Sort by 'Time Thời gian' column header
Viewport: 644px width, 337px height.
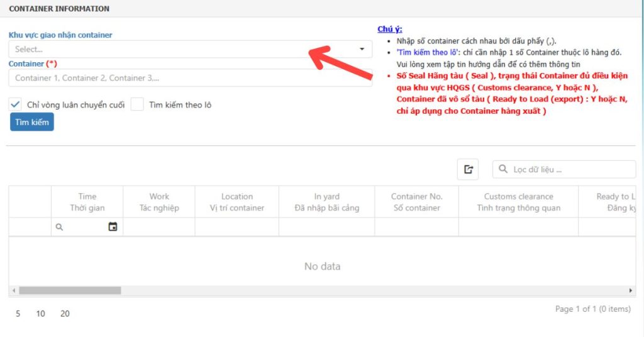pyautogui.click(x=87, y=202)
